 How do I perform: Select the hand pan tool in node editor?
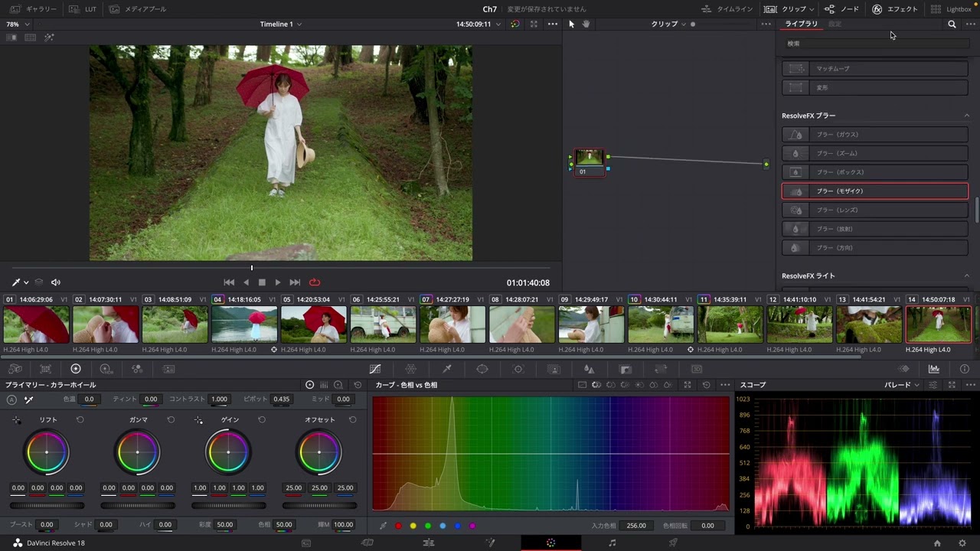pyautogui.click(x=586, y=24)
